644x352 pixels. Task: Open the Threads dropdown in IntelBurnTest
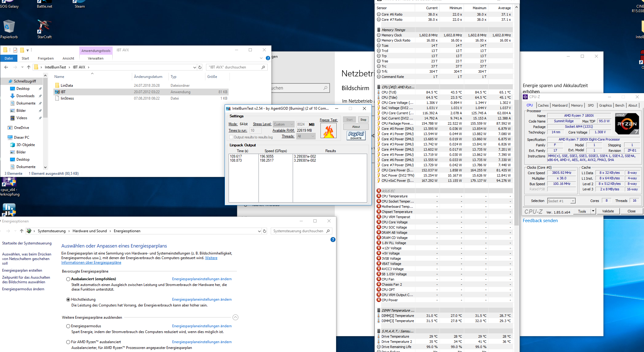click(306, 136)
